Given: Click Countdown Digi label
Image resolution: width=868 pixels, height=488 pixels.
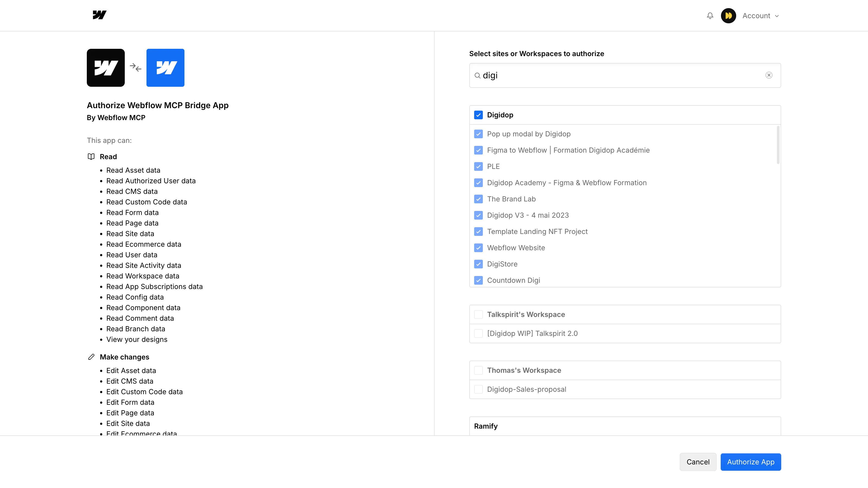Looking at the screenshot, I should (513, 280).
